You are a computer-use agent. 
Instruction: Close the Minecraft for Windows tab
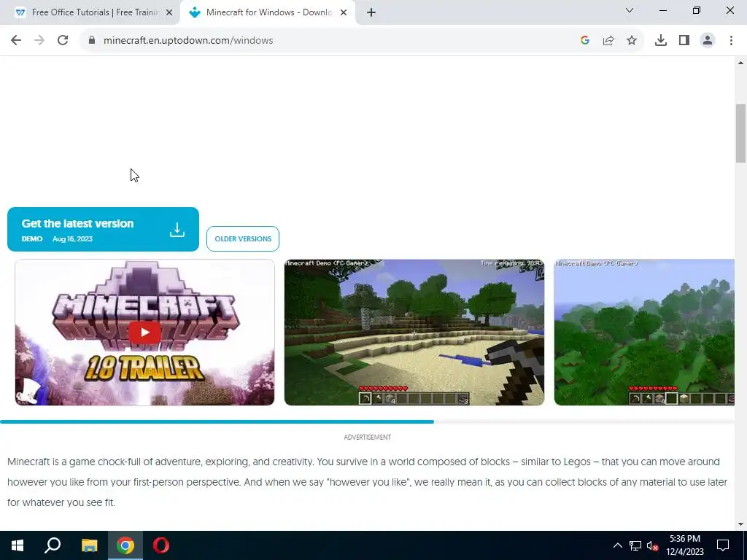pos(344,13)
